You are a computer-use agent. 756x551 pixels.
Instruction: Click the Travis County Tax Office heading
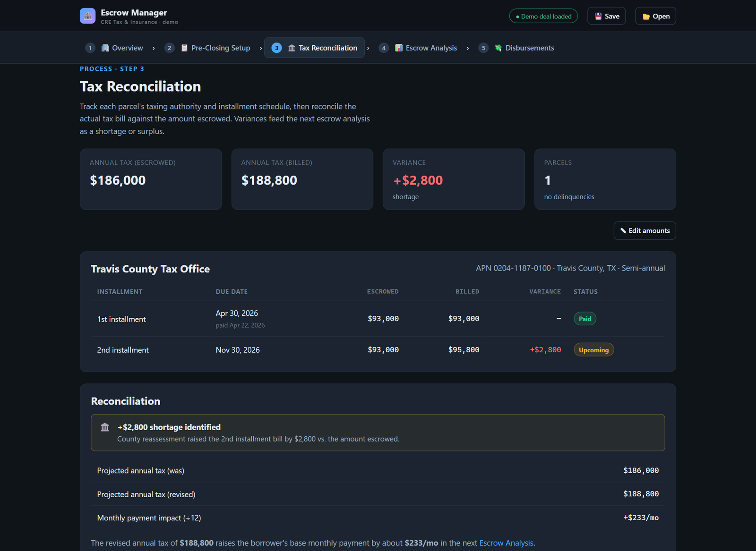pos(150,269)
